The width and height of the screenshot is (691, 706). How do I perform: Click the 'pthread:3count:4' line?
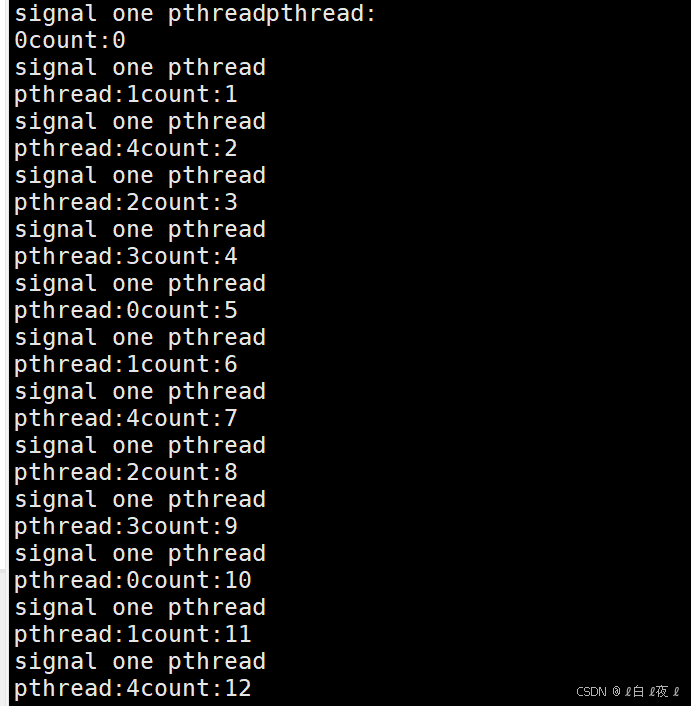tap(126, 258)
